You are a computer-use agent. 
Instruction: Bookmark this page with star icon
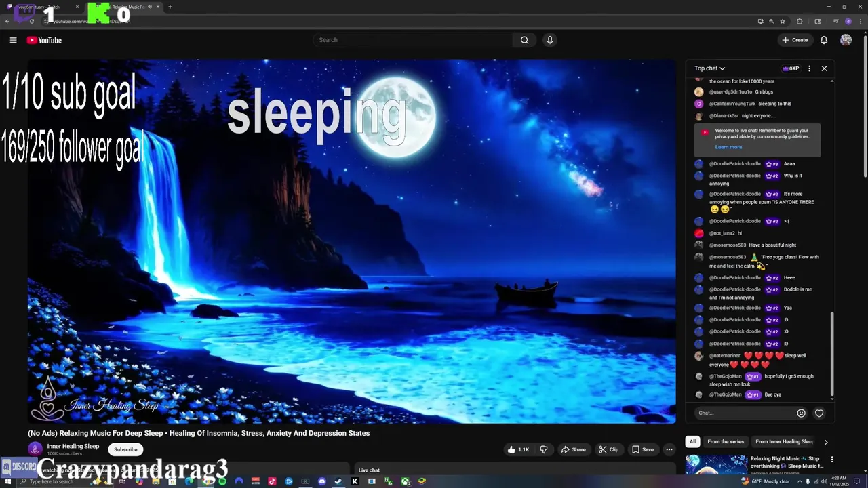tap(783, 21)
